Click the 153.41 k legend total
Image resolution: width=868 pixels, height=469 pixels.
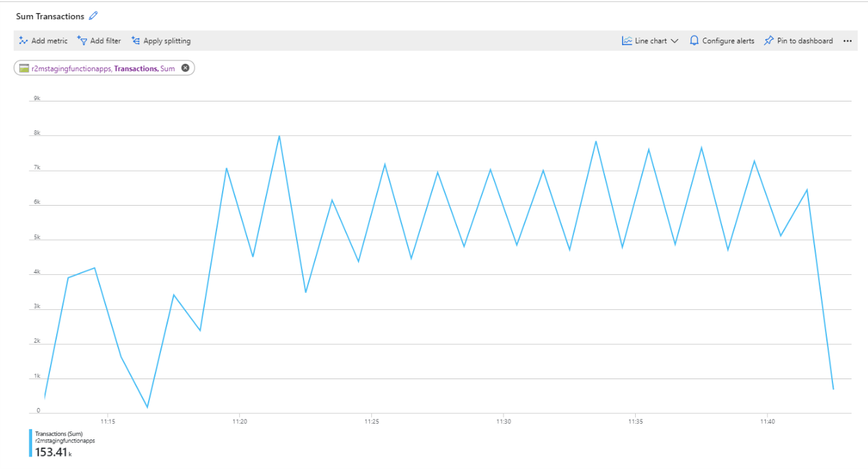coord(53,452)
